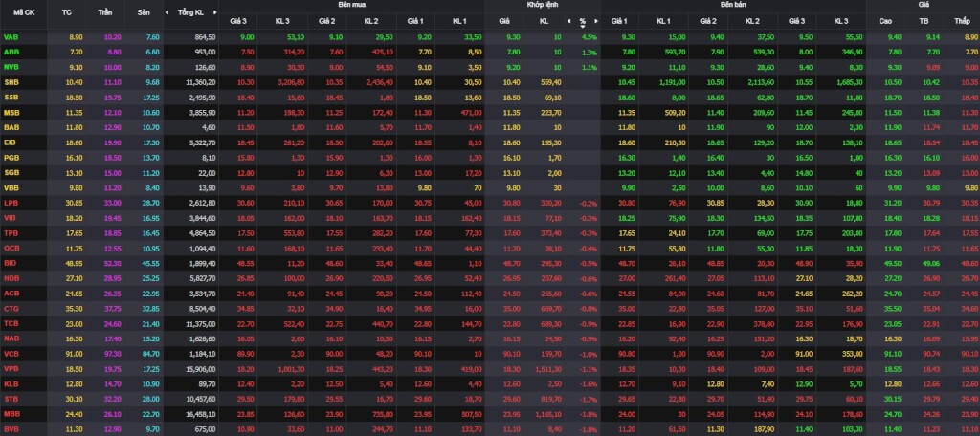Click the Tổng KL column header
The height and width of the screenshot is (436, 980).
coord(190,12)
